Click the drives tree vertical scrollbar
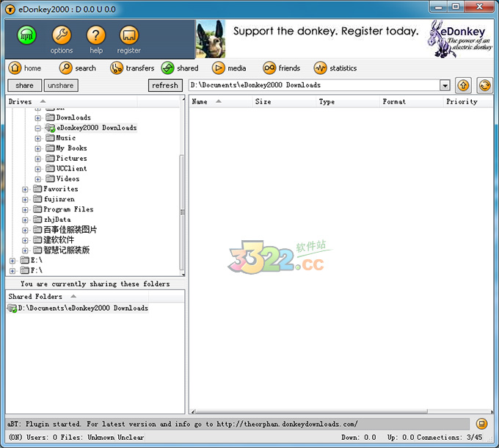 182,212
